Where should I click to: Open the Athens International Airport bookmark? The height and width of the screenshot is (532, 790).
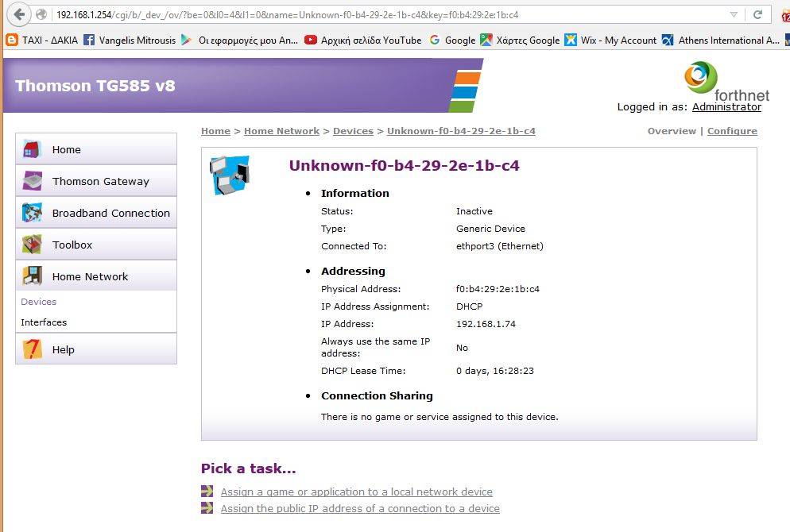coord(721,40)
